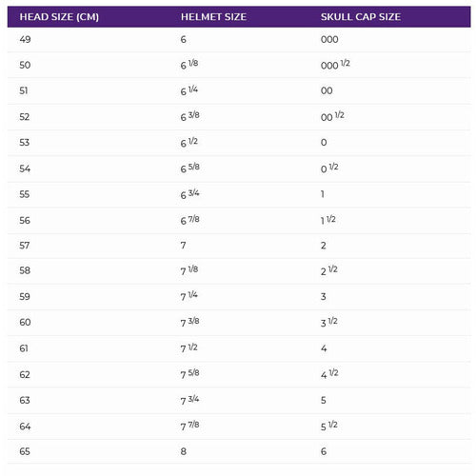Click skull cap size 0 in row 53
Viewport: 476px width, 476px height.
click(324, 143)
